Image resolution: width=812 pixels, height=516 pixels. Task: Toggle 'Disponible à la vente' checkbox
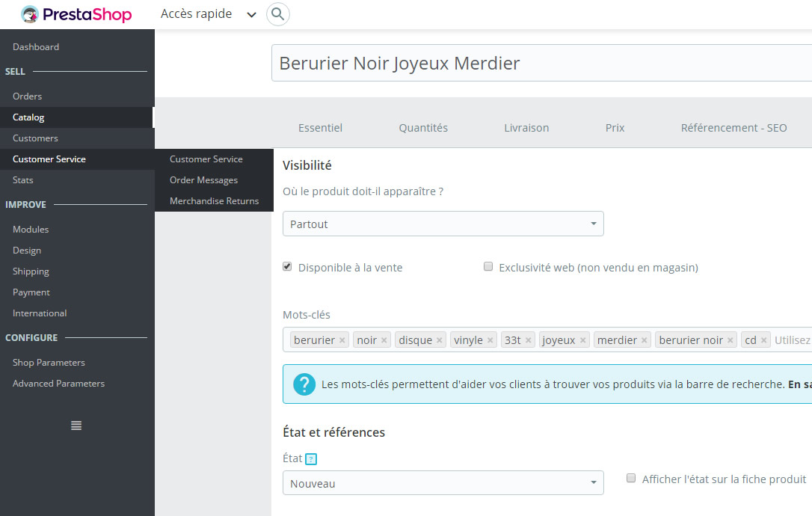click(287, 267)
